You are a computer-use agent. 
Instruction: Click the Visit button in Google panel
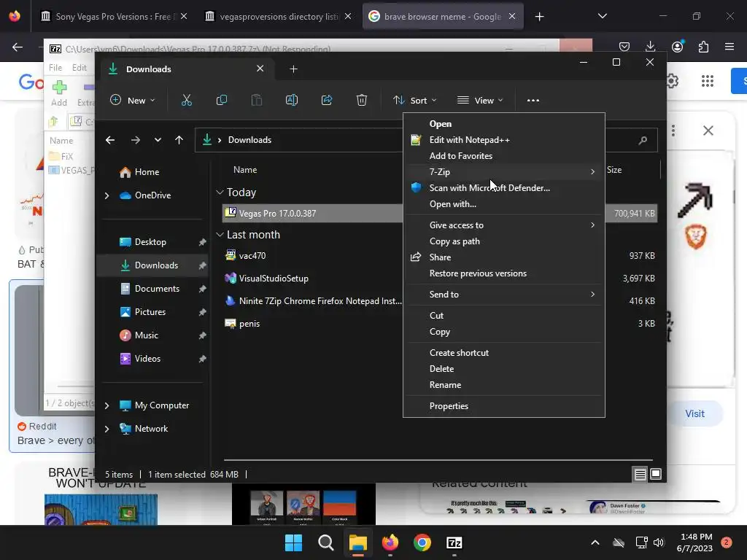(694, 414)
